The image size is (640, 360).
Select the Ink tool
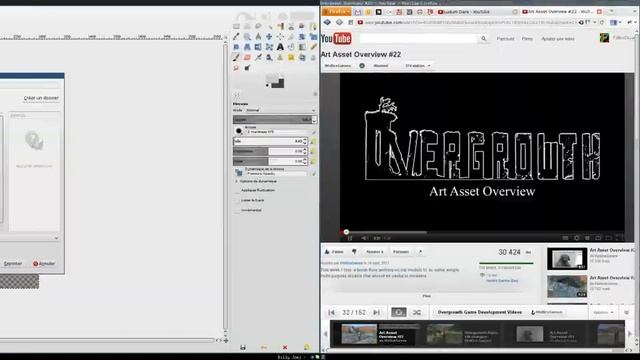point(269,57)
